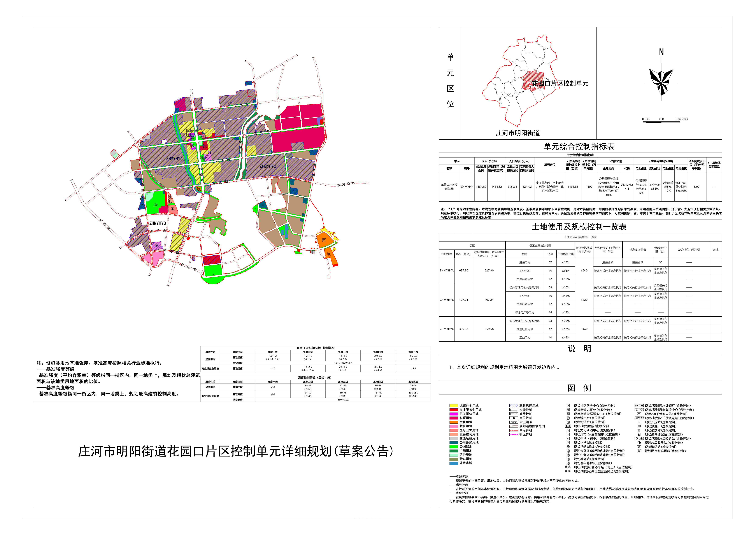Click the legend icon for 现状社区服务中心

[x=568, y=406]
